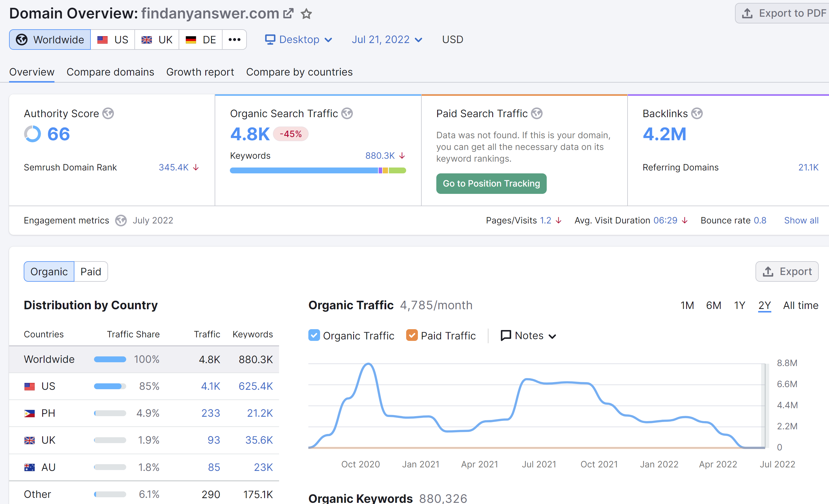The width and height of the screenshot is (829, 504).
Task: Switch to Organic distribution view
Action: (x=49, y=271)
